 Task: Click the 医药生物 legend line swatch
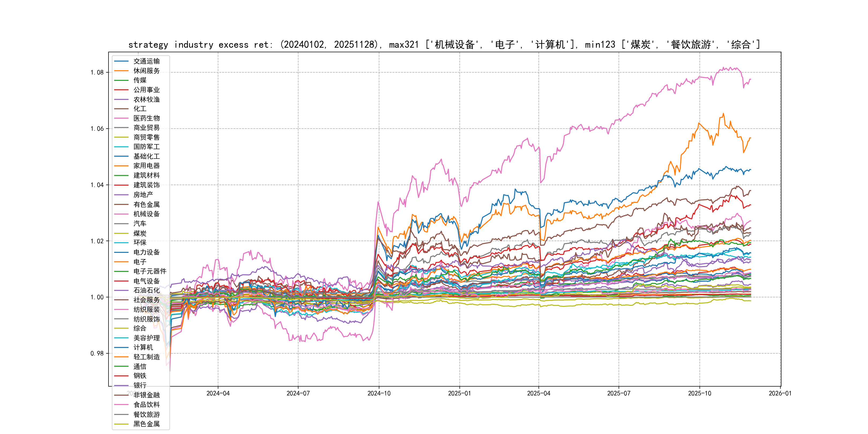pyautogui.click(x=121, y=118)
